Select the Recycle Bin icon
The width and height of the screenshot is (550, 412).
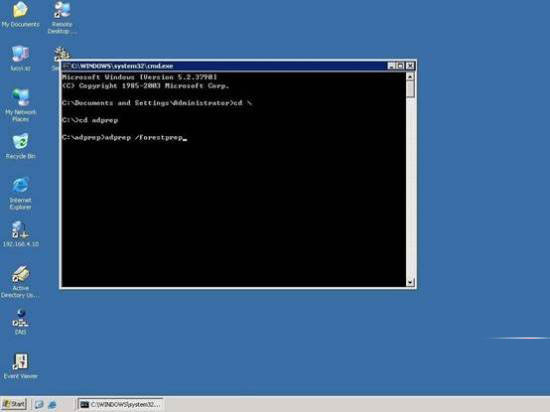pyautogui.click(x=20, y=146)
